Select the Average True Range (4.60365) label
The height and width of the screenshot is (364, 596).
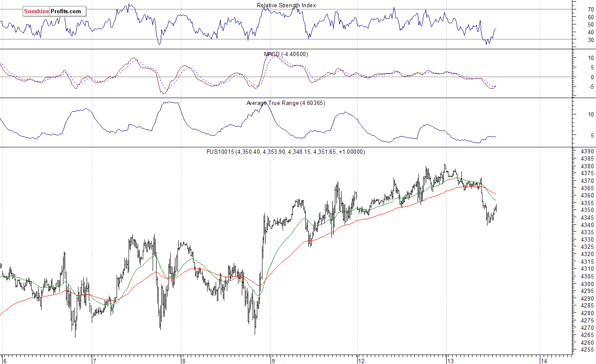(x=286, y=103)
